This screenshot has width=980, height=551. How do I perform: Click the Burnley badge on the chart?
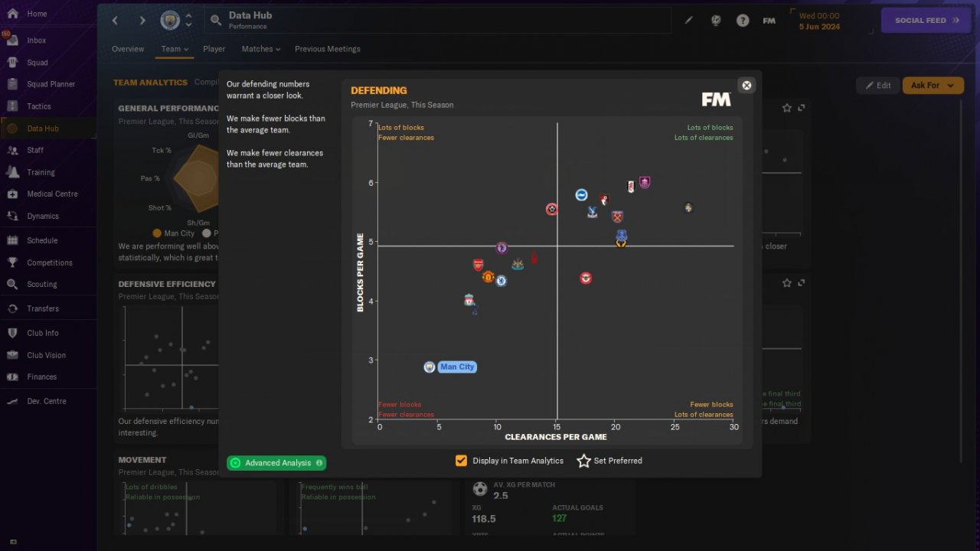coord(645,182)
